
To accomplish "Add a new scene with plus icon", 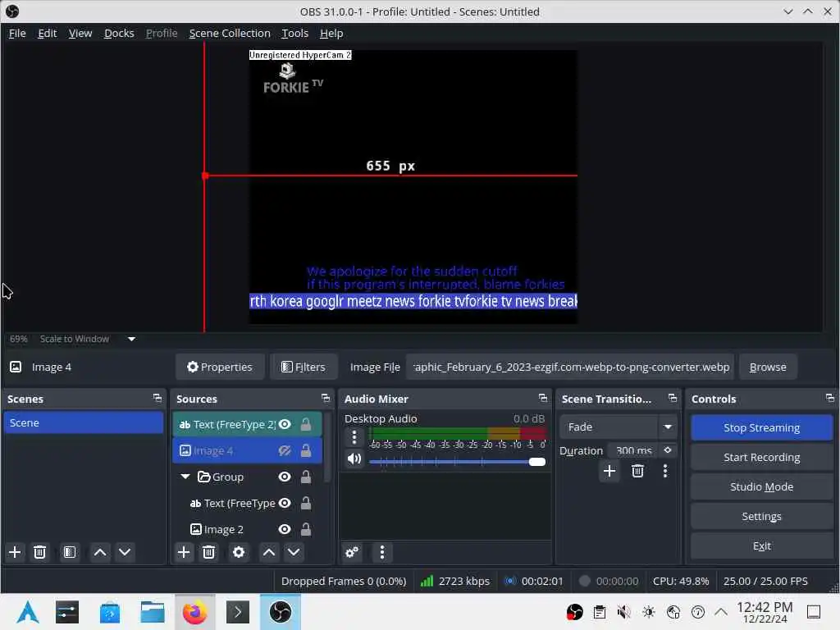I will tap(15, 552).
